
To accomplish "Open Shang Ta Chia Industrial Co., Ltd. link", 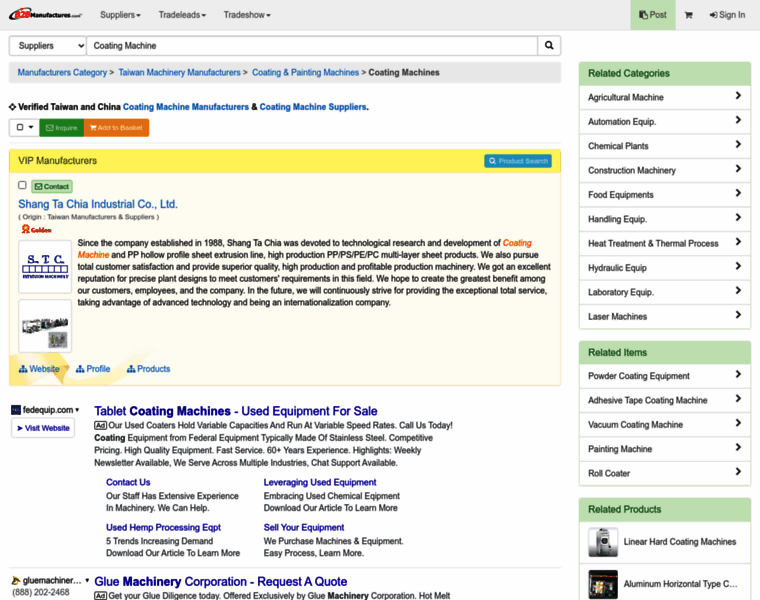I will tap(98, 204).
